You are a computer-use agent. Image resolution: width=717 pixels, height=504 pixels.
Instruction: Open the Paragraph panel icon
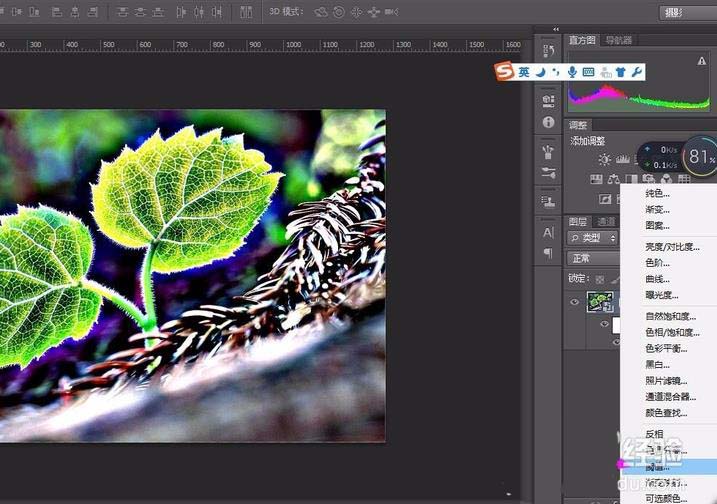548,254
